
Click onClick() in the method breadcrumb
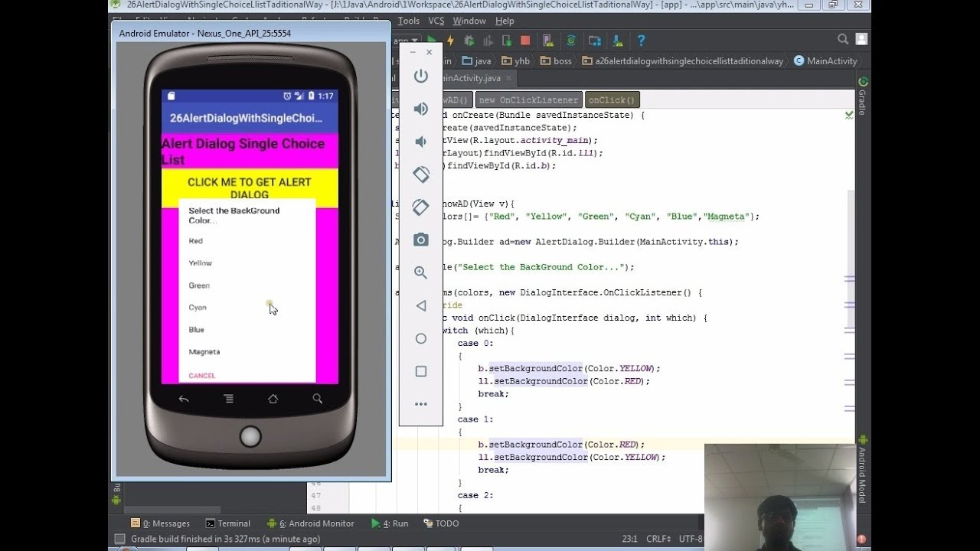(612, 99)
